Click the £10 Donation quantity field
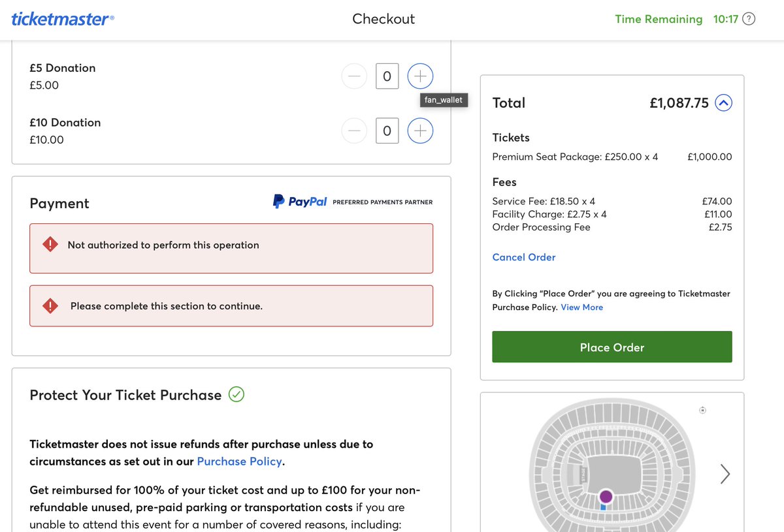This screenshot has height=532, width=784. point(387,131)
